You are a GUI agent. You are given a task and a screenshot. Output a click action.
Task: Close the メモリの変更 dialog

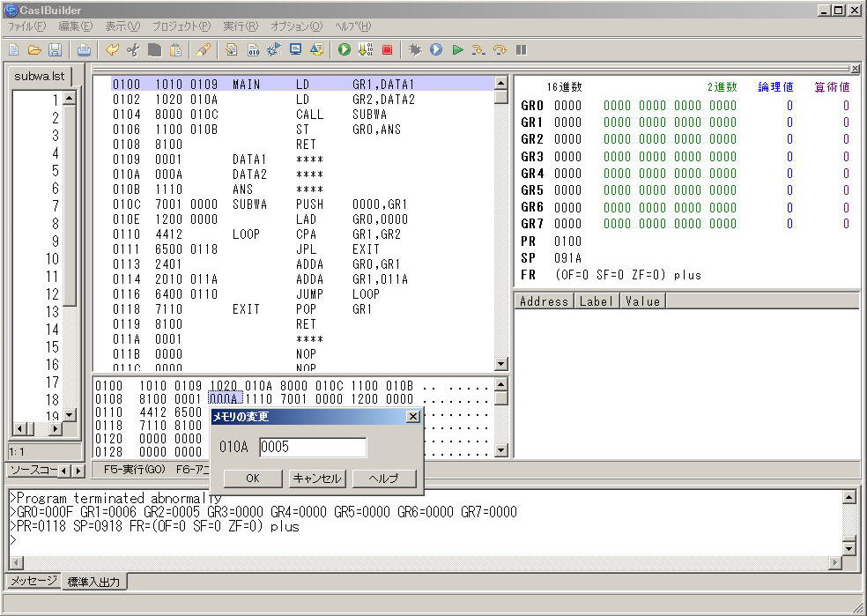point(412,417)
